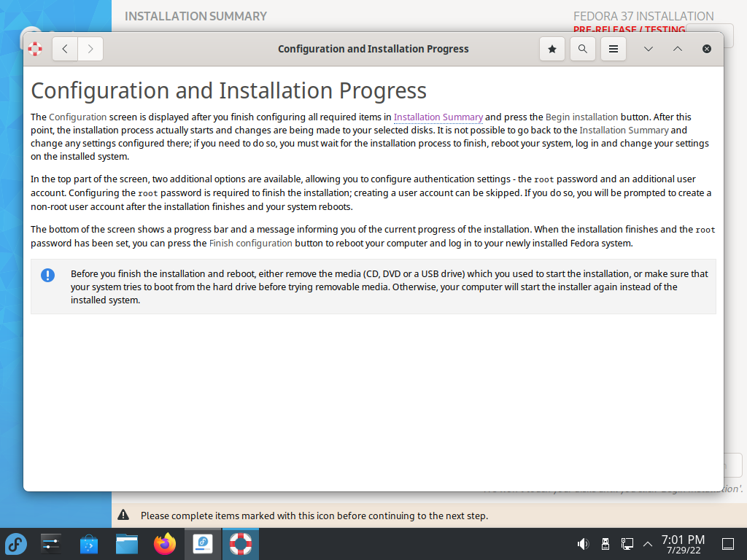Select the help viewer taskbar entry

click(x=241, y=544)
